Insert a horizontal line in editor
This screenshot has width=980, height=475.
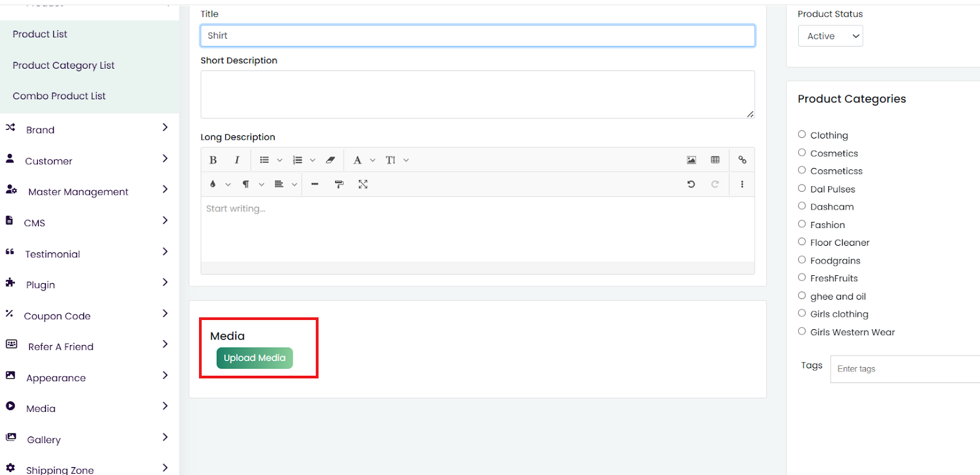pyautogui.click(x=315, y=184)
